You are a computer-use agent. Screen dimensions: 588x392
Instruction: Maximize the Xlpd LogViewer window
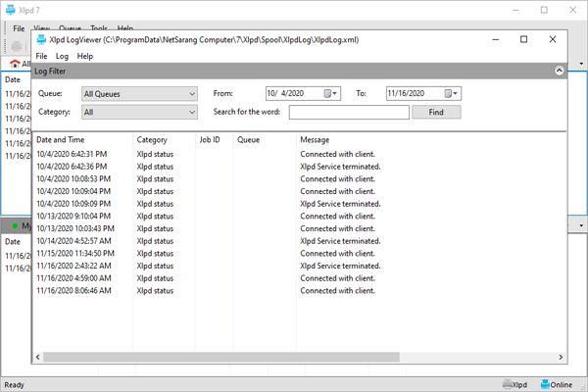coord(524,39)
